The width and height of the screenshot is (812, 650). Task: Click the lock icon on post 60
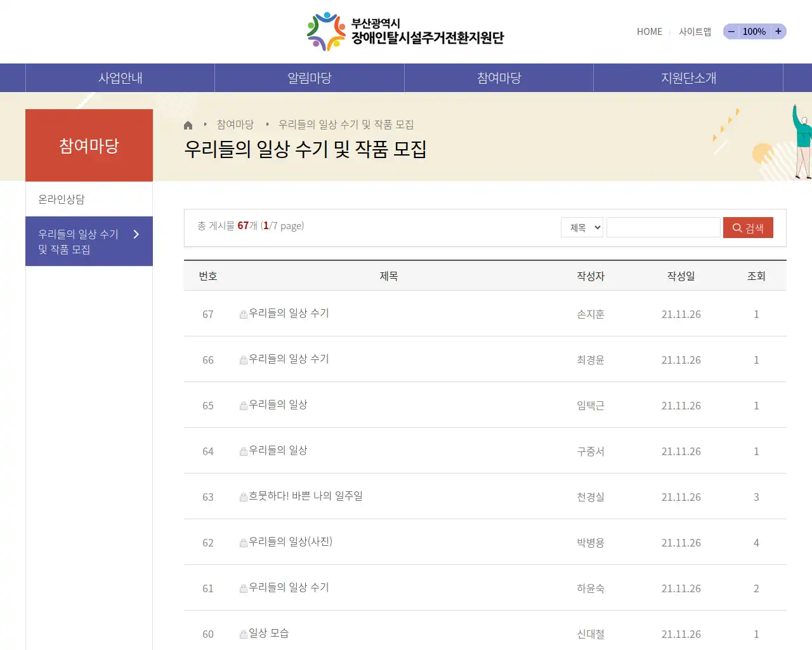tap(244, 634)
